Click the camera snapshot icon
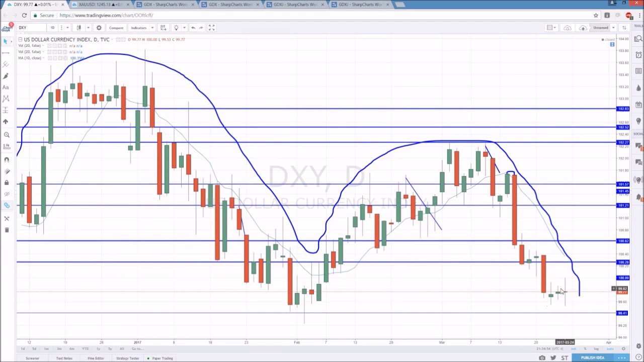 click(542, 358)
